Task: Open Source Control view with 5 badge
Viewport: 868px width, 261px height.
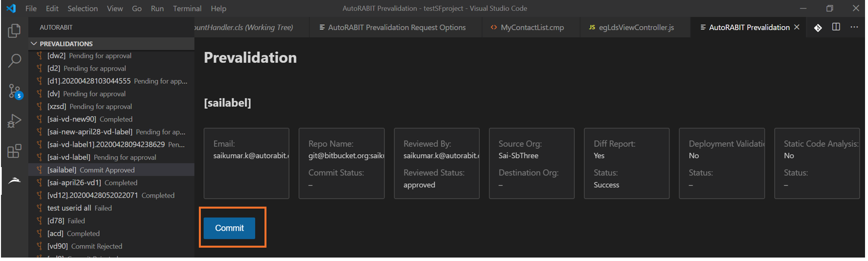Action: [x=15, y=91]
